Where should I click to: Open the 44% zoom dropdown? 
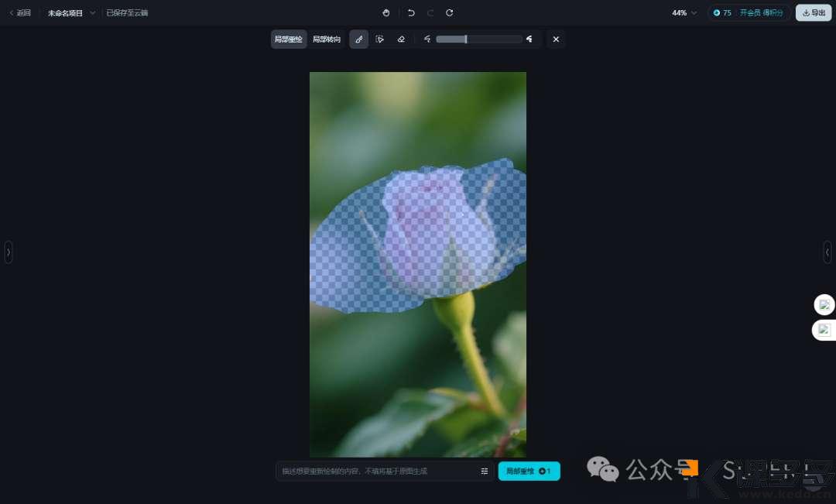[684, 13]
